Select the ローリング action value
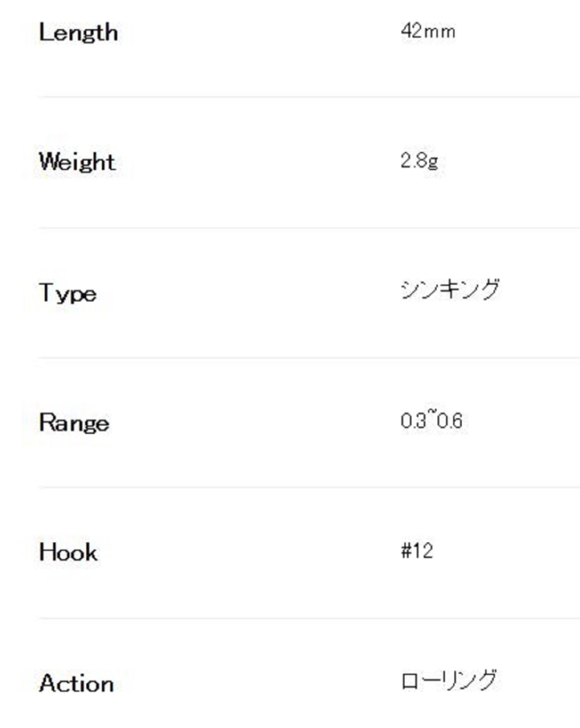The width and height of the screenshot is (580, 728). coord(449,680)
